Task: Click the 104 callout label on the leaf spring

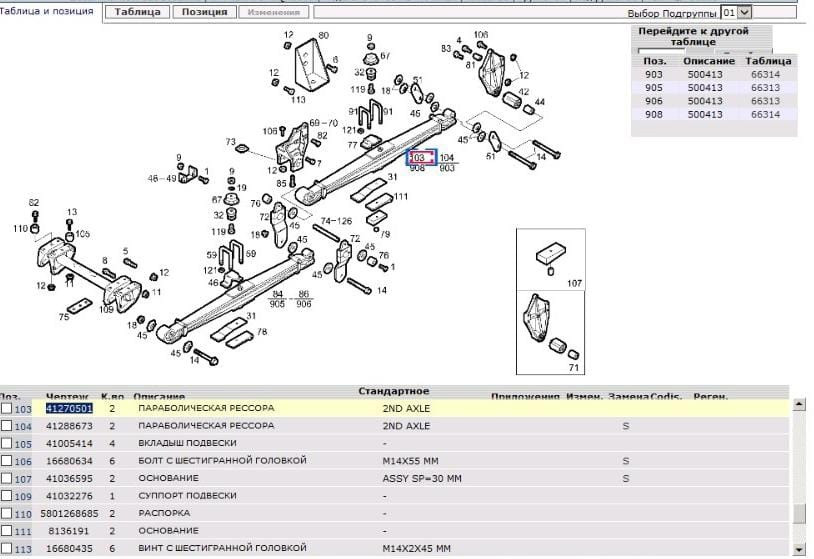Action: coord(447,158)
